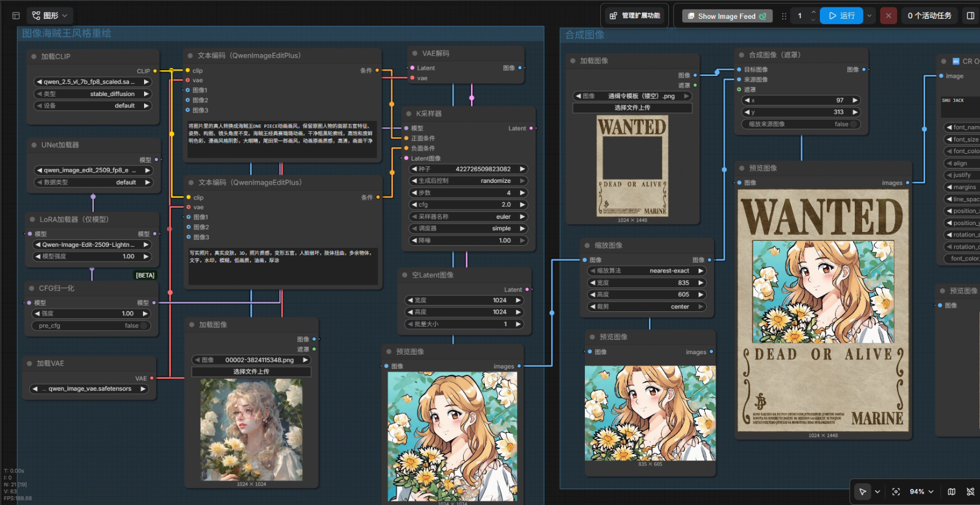
Task: Increase the run batch count
Action: click(813, 12)
